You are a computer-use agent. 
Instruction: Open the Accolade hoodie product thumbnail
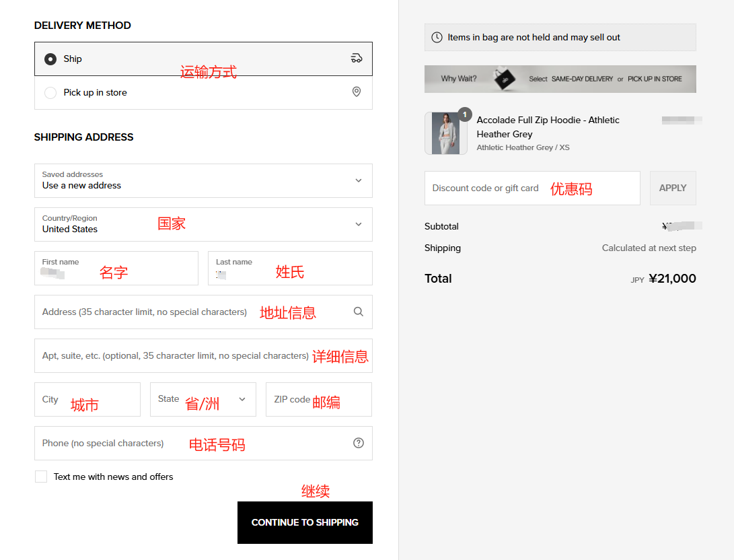tap(445, 133)
